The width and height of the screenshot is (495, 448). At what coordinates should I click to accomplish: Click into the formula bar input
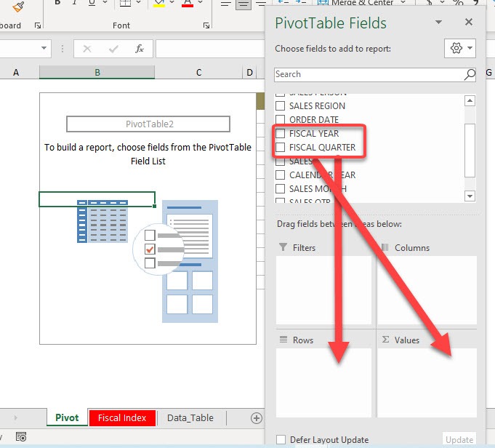(210, 49)
